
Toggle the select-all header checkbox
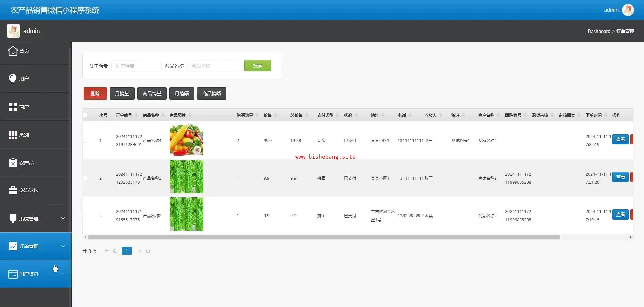pos(85,115)
